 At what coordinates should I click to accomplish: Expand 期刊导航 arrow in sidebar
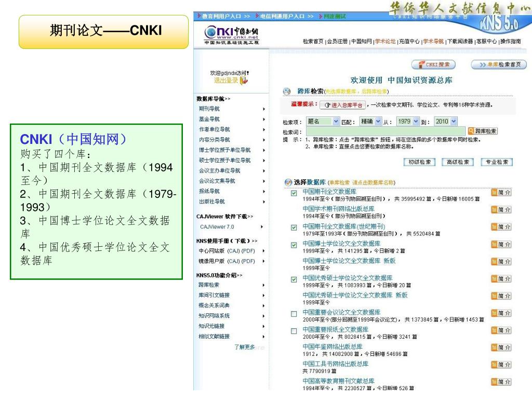point(263,109)
